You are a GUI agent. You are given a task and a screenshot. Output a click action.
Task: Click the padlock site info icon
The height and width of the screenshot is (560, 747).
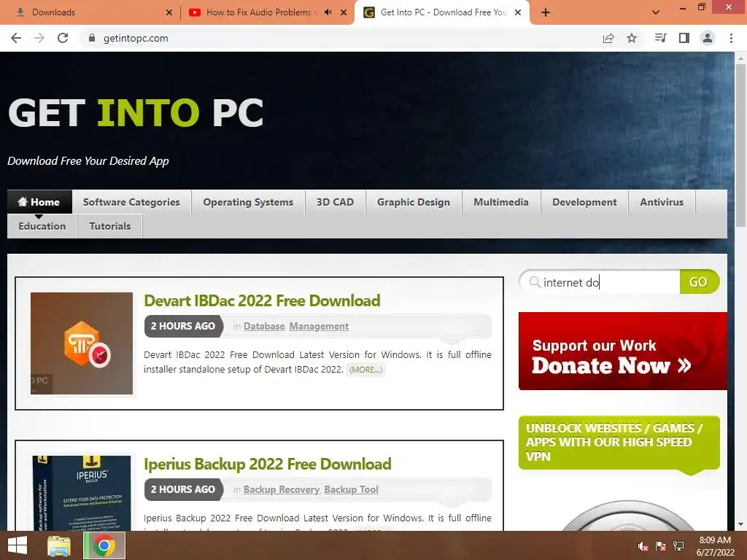(91, 38)
